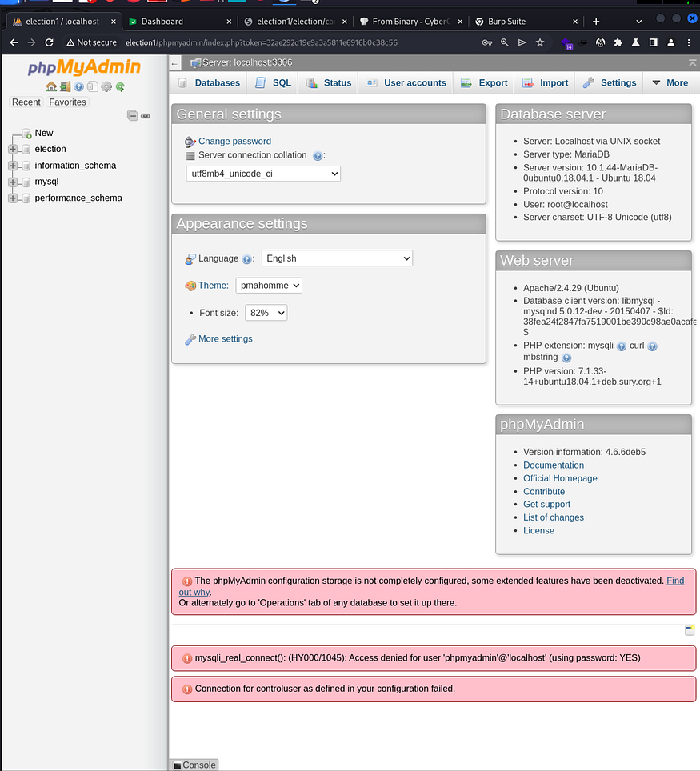Open navigation panel settings gear icon
The width and height of the screenshot is (700, 771).
click(106, 86)
